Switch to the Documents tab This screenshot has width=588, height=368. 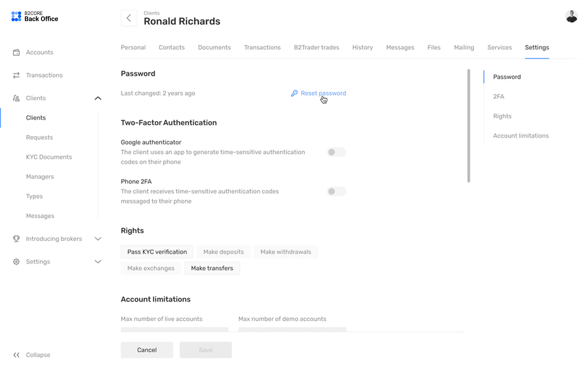(214, 47)
